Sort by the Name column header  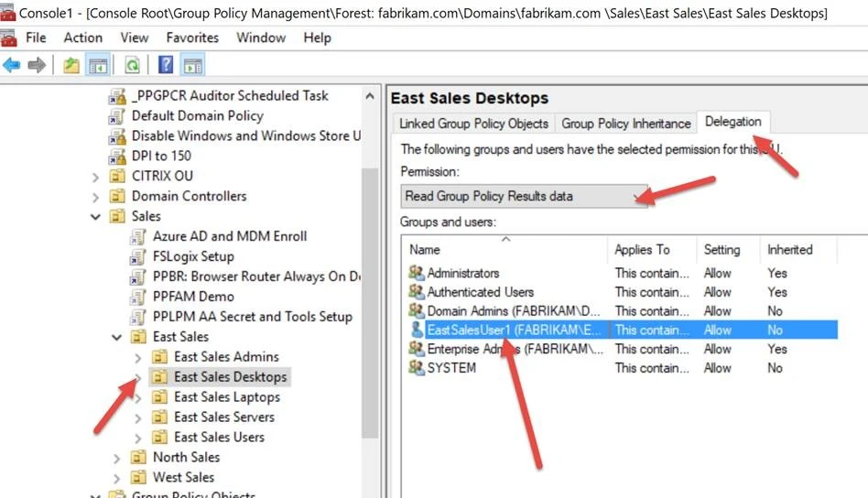pos(504,250)
